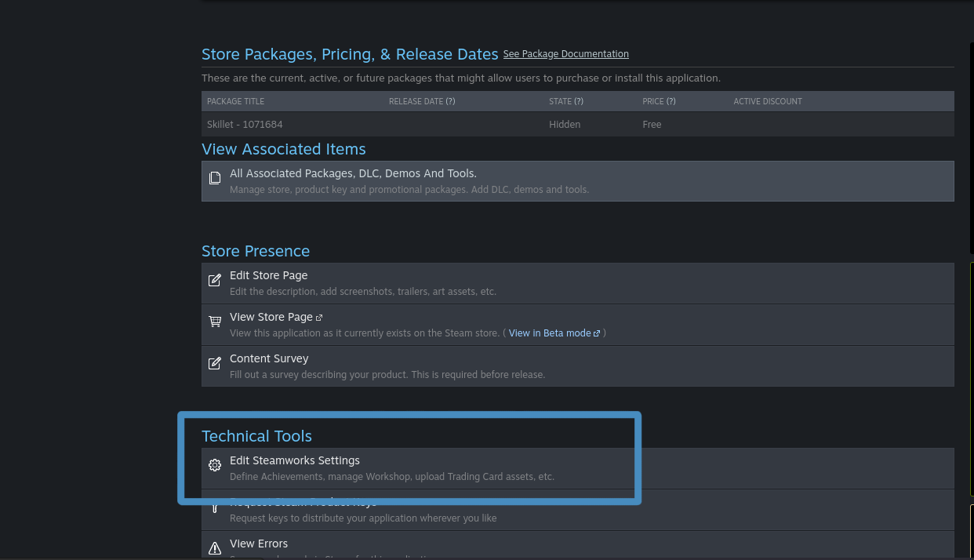Select the Skillet - 1071684 package title
This screenshot has width=974, height=560.
point(245,125)
